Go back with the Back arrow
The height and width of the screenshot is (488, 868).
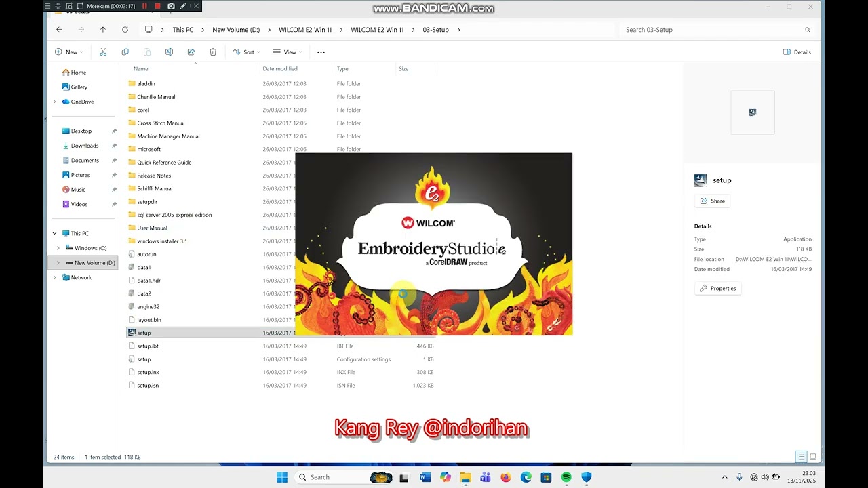tap(59, 30)
